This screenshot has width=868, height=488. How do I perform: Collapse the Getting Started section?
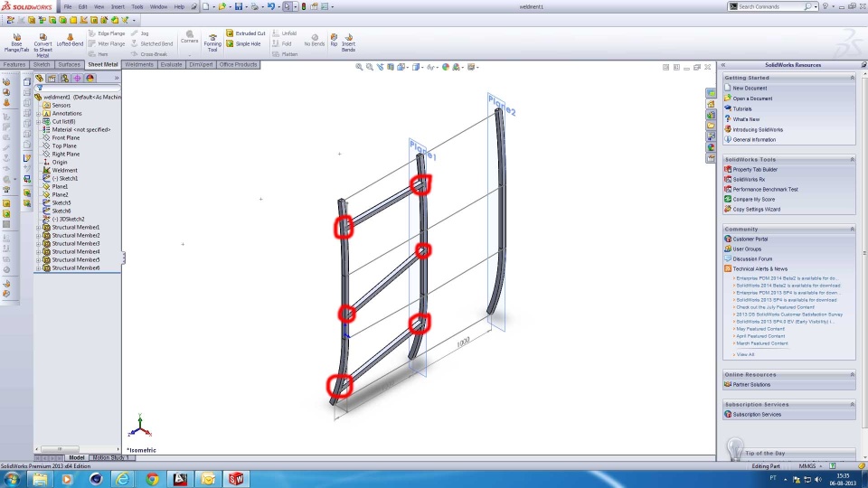click(x=852, y=78)
